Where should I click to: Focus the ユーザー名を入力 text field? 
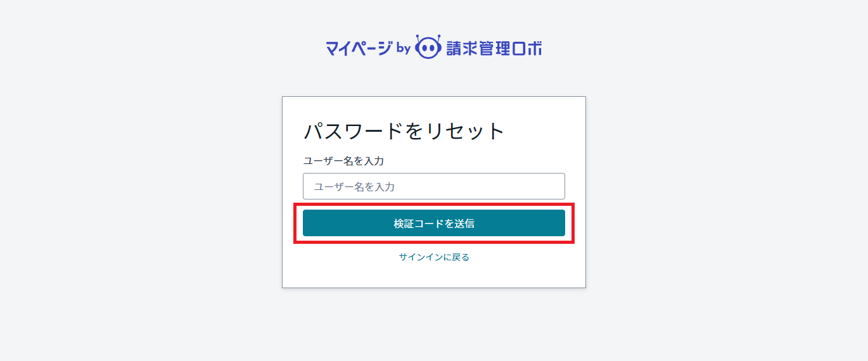click(x=433, y=186)
